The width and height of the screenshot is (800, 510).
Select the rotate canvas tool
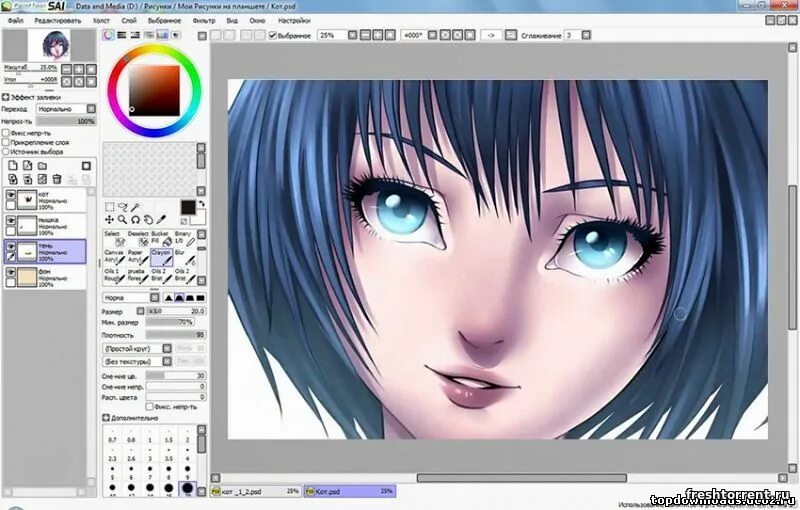click(x=135, y=220)
